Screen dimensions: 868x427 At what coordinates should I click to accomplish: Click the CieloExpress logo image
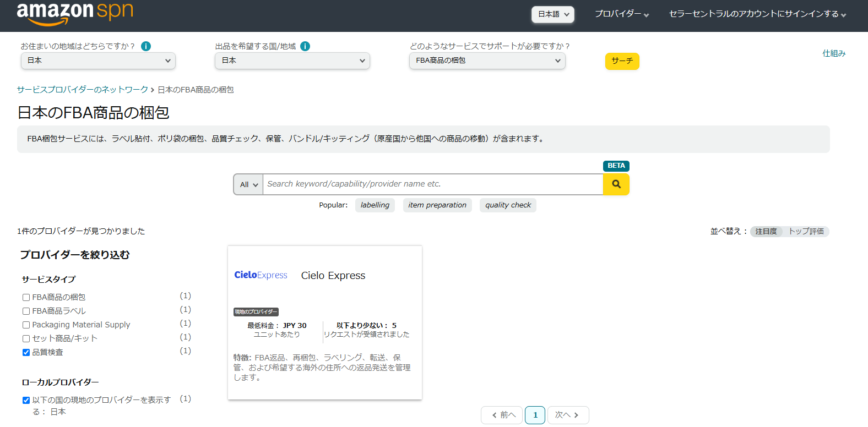[261, 275]
